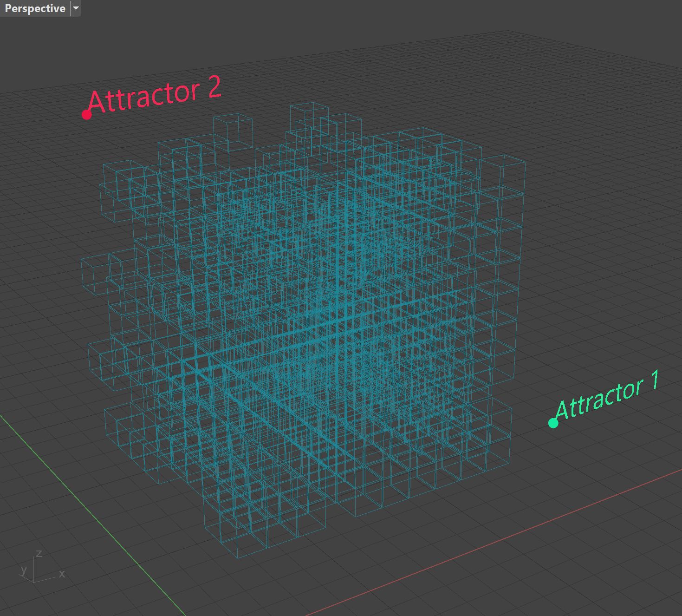Click the XYZ world axes icon
Viewport: 682px width, 616px height.
pos(42,567)
